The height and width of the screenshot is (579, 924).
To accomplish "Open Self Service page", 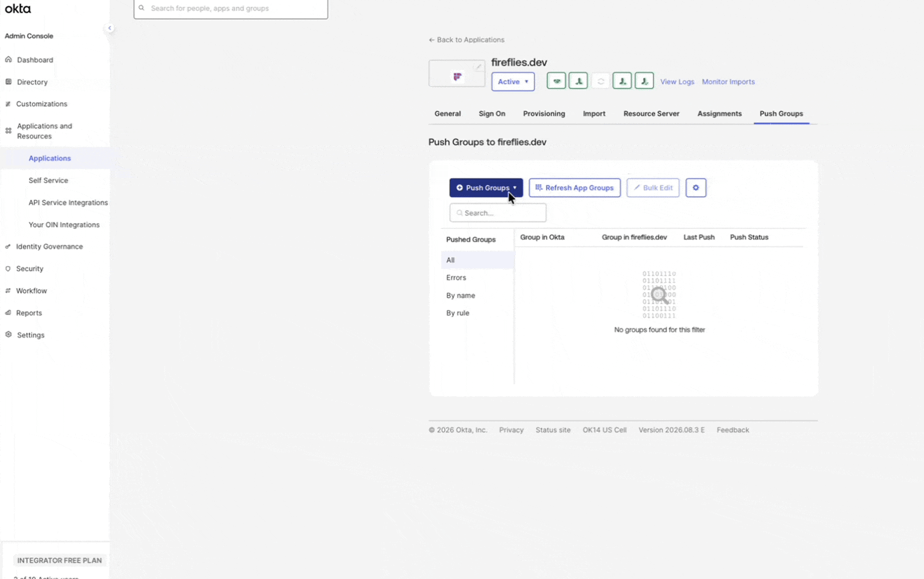I will coord(48,180).
